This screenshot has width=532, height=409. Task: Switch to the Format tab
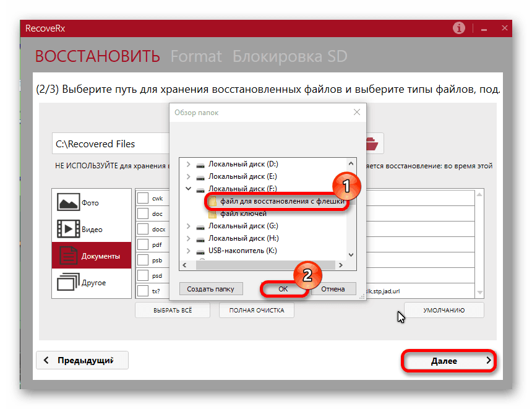[x=195, y=56]
